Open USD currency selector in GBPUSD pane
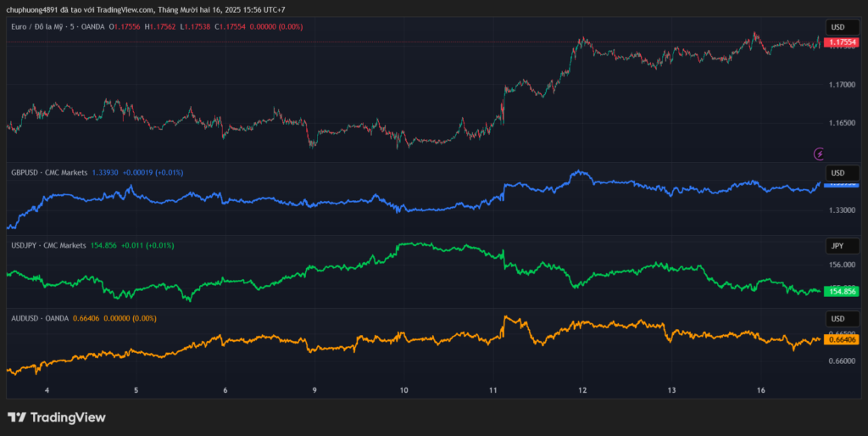The image size is (868, 436). [837, 173]
